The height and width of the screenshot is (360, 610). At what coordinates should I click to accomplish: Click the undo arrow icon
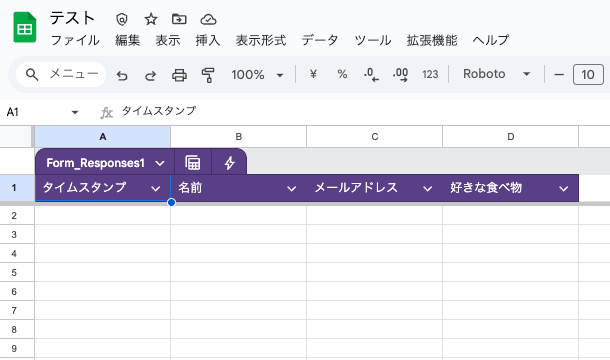(x=122, y=75)
